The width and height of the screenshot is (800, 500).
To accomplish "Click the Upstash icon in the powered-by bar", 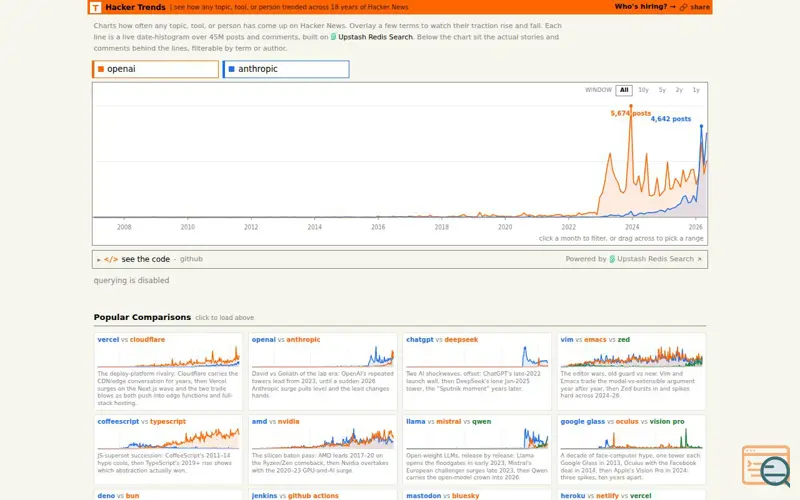I will coord(612,259).
